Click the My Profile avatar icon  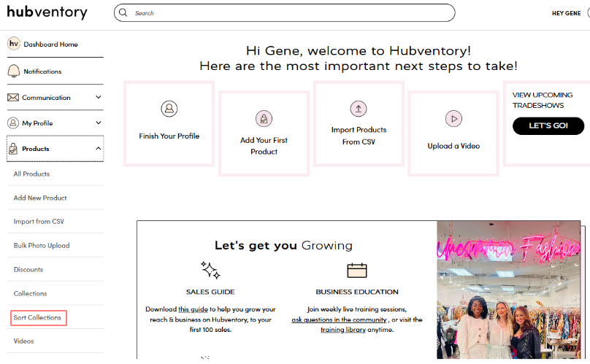coord(13,123)
